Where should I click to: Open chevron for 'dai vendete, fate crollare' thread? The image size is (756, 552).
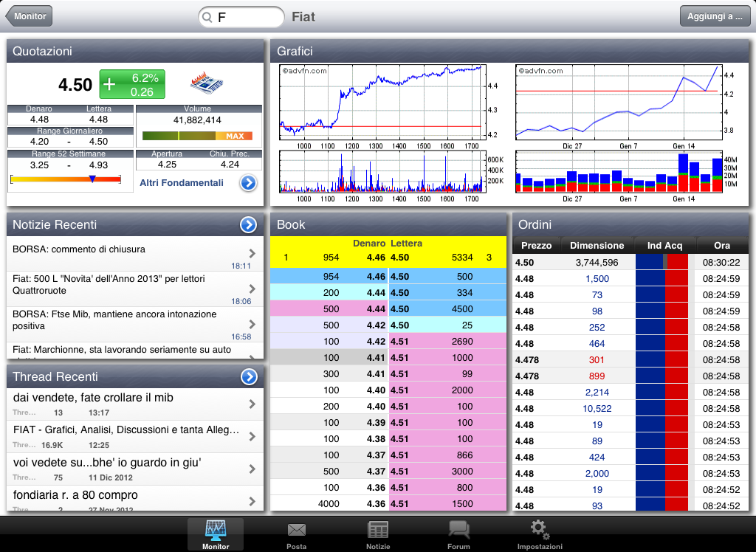tap(252, 404)
